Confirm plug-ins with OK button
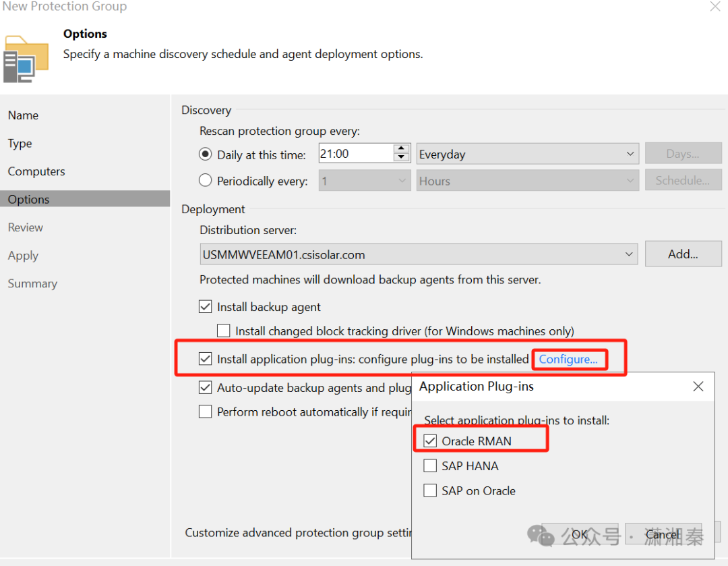This screenshot has width=728, height=566. coord(580,534)
